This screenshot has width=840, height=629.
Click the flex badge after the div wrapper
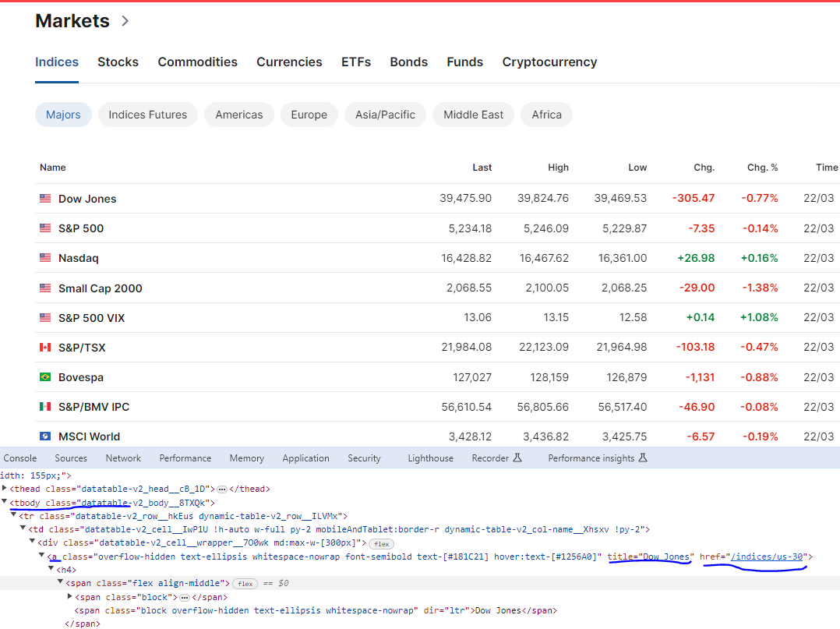click(382, 544)
